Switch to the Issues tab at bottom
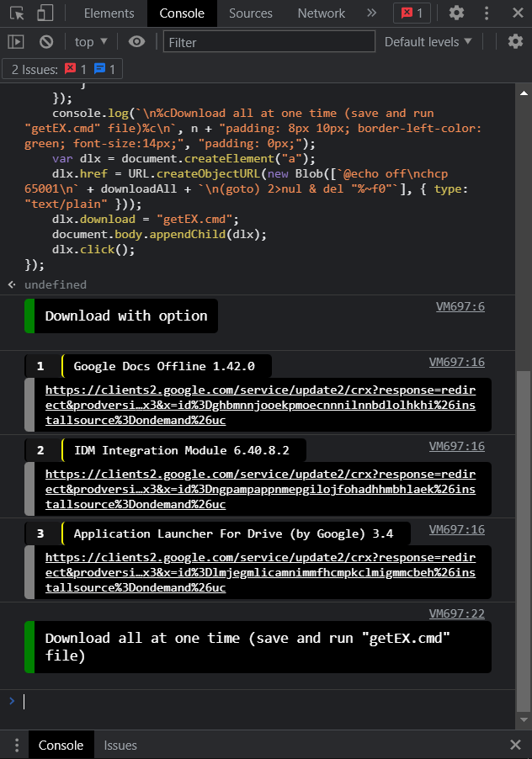Screen dimensions: 532x759 [x=120, y=745]
